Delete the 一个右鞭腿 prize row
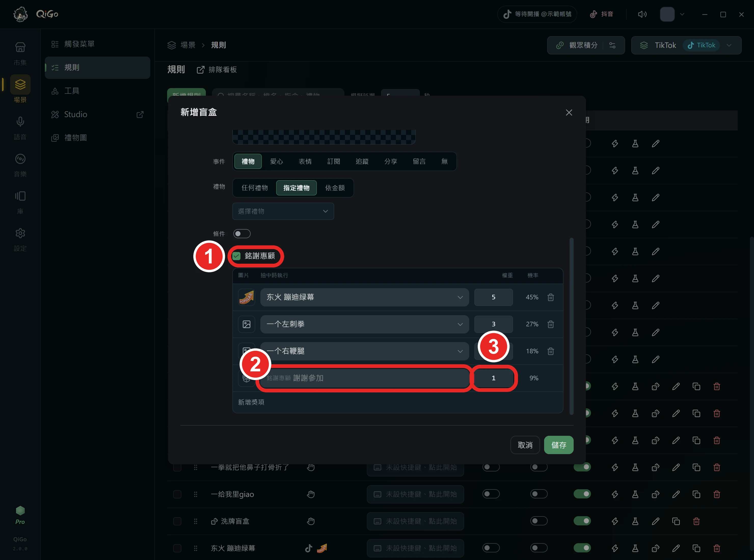 click(x=550, y=351)
